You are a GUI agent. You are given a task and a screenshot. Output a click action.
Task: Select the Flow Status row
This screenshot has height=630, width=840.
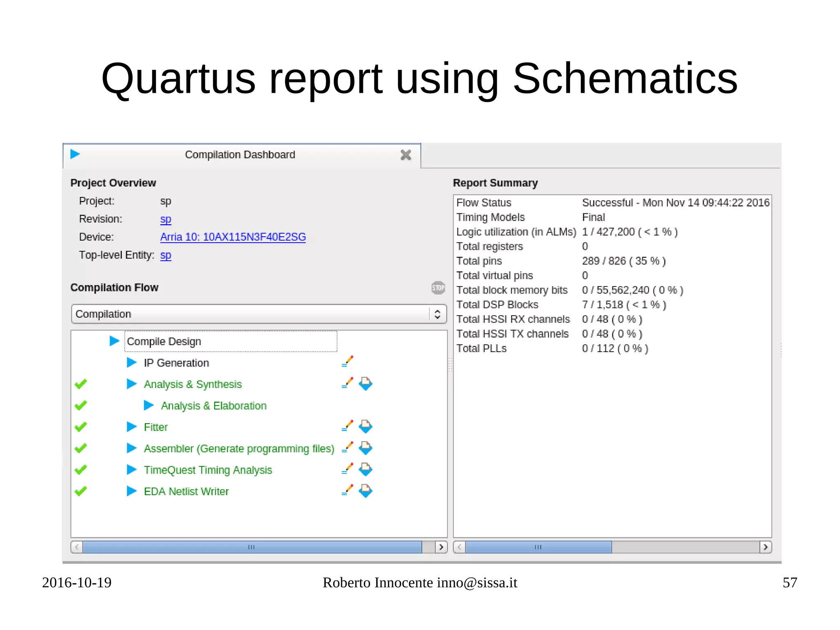click(x=613, y=203)
